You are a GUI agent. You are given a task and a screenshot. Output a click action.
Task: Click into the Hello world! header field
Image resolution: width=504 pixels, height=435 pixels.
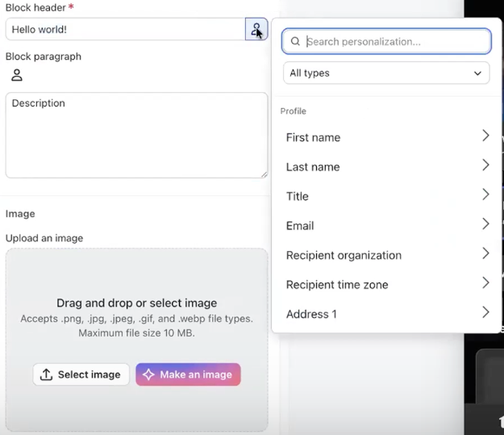pos(126,29)
